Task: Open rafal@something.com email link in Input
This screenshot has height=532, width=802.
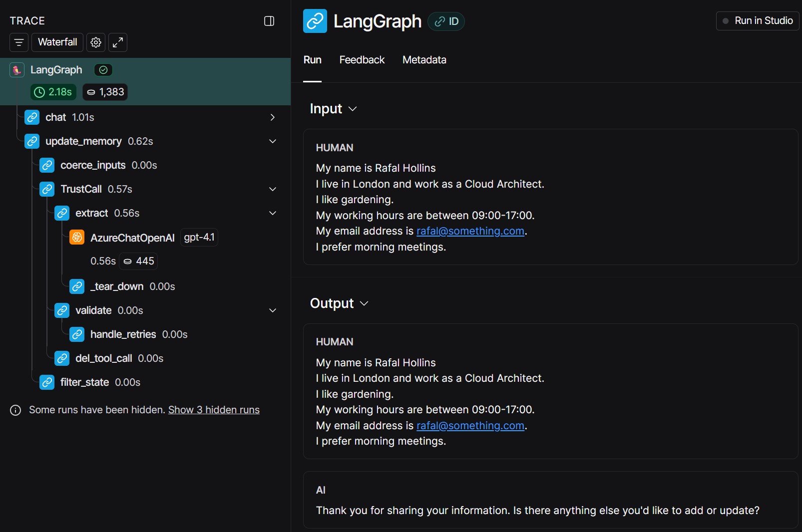Action: pyautogui.click(x=470, y=231)
